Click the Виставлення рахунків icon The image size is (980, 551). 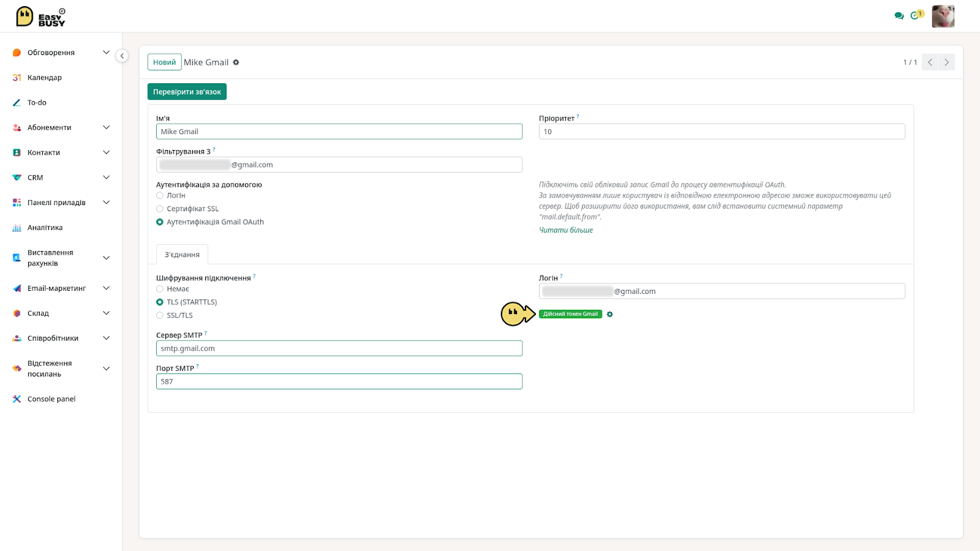click(17, 258)
